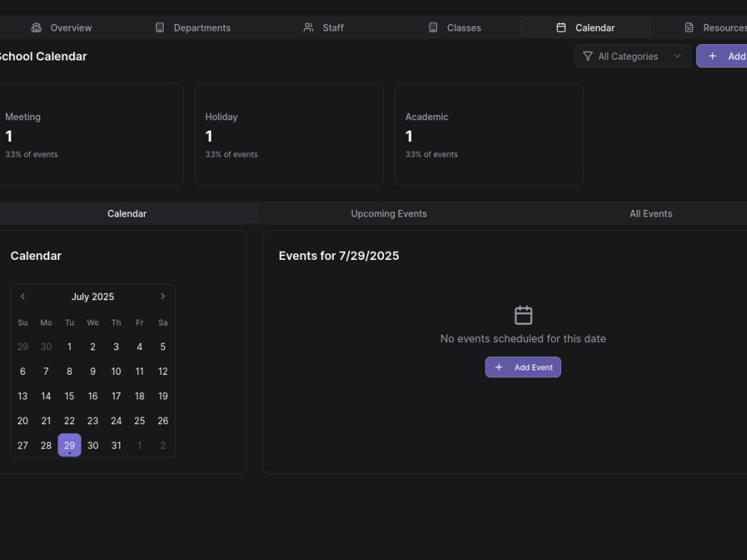747x560 pixels.
Task: Switch to the All Events sub-tab
Action: pyautogui.click(x=651, y=214)
